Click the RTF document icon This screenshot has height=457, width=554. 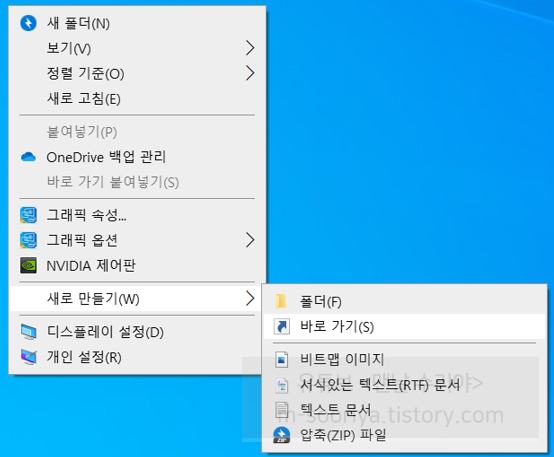click(282, 385)
